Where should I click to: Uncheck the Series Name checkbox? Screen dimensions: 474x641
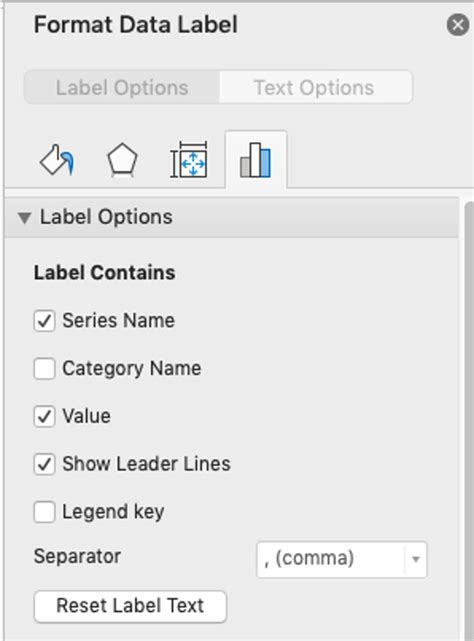click(44, 320)
